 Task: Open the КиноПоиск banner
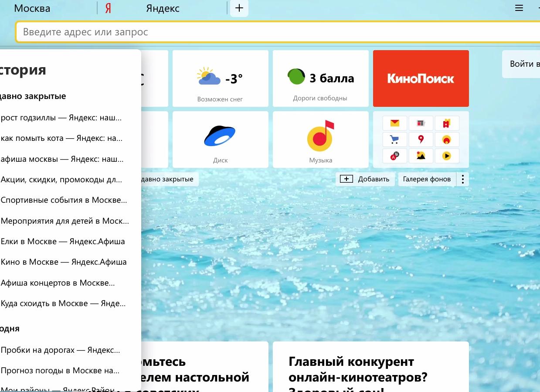point(421,78)
